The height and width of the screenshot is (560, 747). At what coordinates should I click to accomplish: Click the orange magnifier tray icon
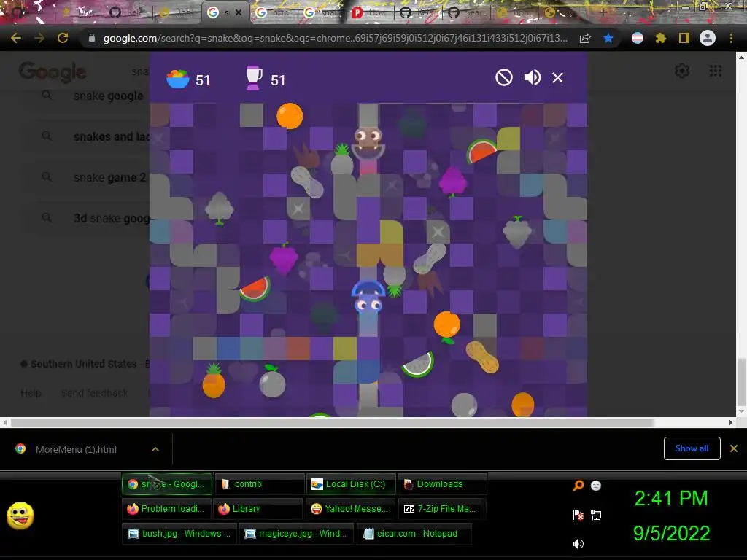pyautogui.click(x=578, y=486)
